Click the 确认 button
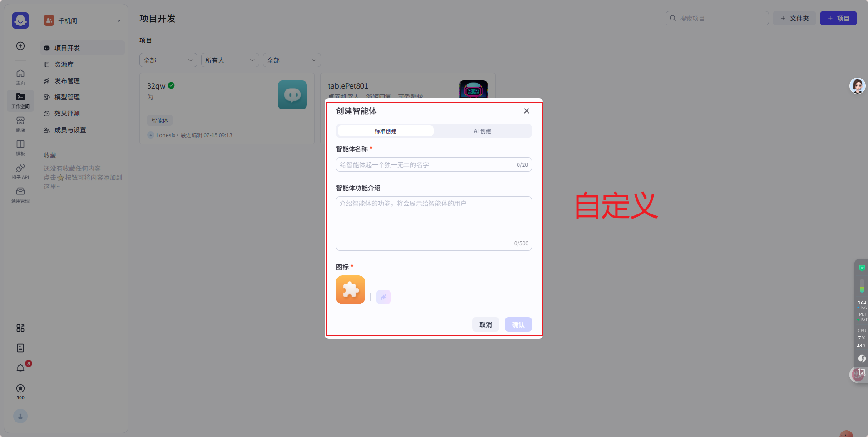The height and width of the screenshot is (437, 868). [x=518, y=324]
